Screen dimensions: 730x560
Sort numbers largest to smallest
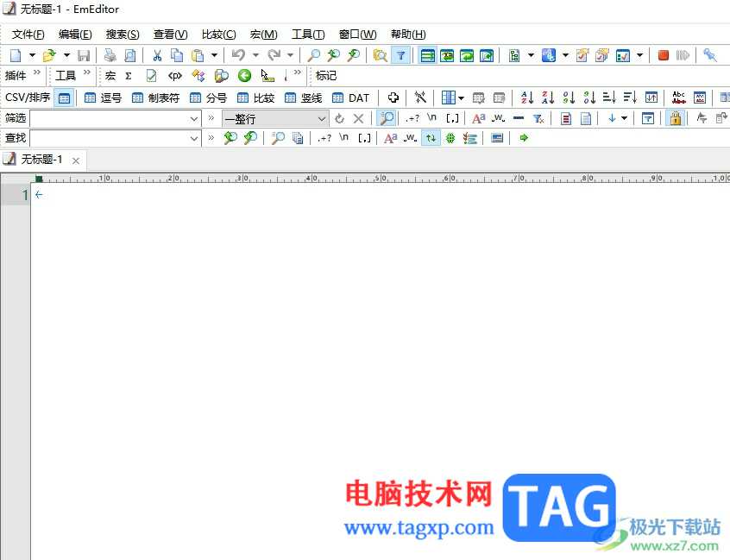[x=589, y=98]
